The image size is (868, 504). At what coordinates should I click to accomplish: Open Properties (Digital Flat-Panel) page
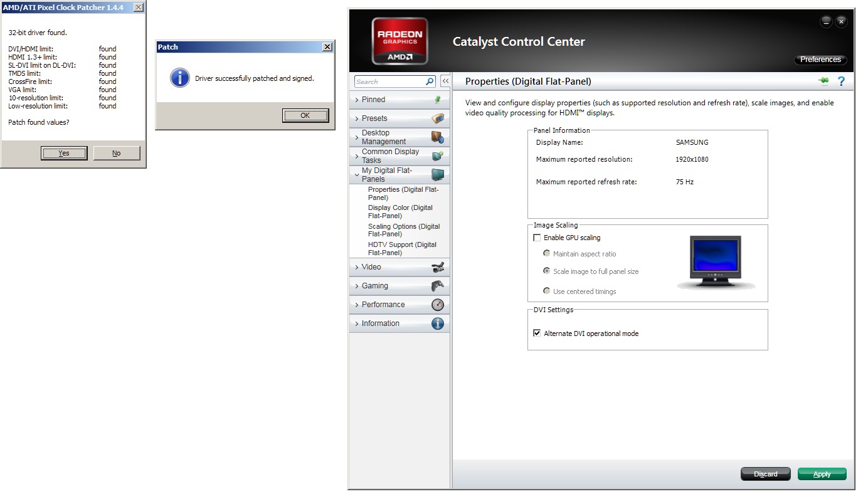403,194
